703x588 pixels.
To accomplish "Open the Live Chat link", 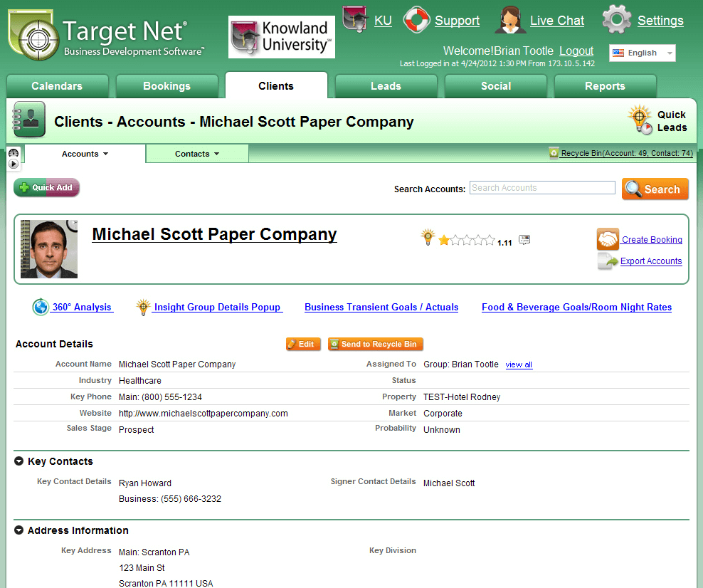I will coord(557,21).
